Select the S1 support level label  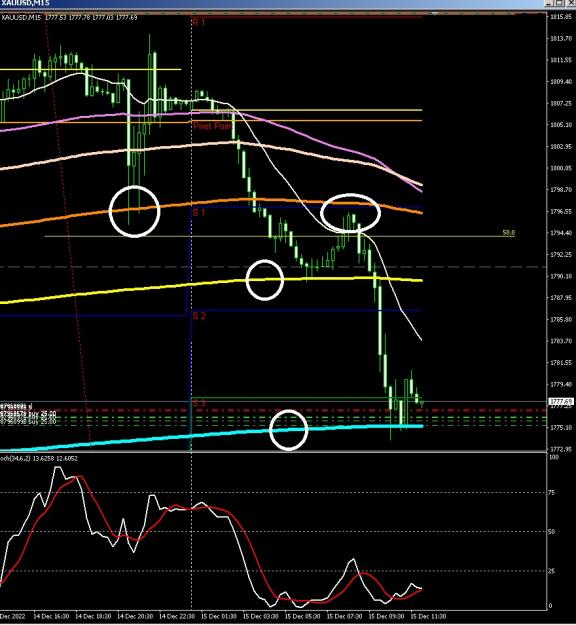click(x=199, y=212)
